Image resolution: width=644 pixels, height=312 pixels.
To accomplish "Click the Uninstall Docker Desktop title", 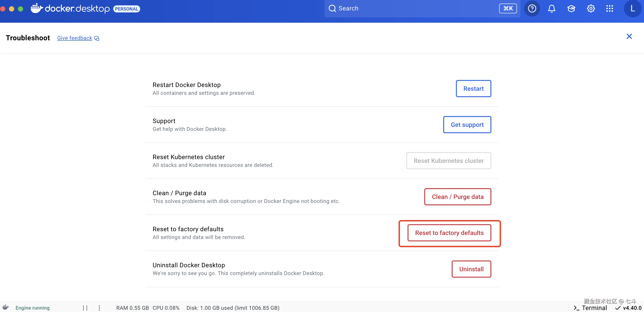I will 189,265.
